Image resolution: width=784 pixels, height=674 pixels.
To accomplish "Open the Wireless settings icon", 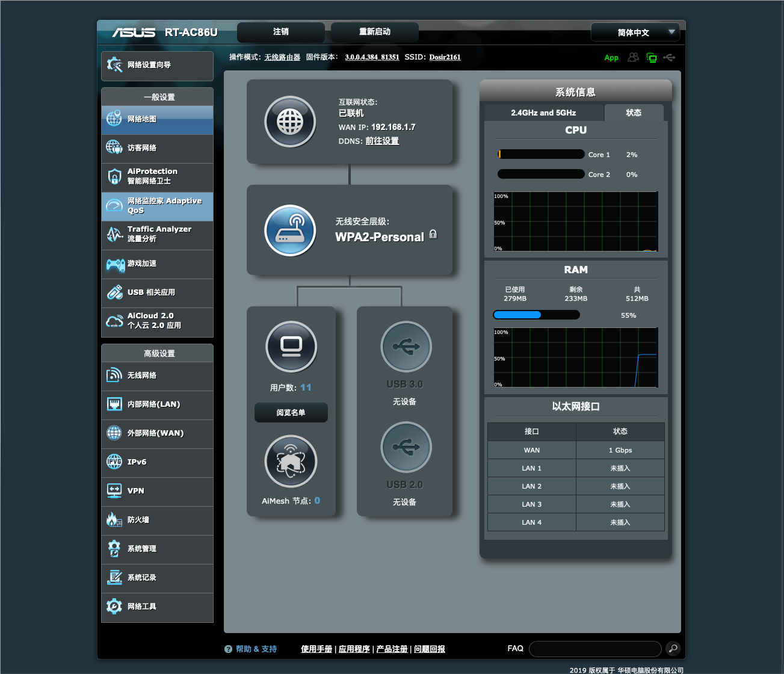I will [114, 376].
